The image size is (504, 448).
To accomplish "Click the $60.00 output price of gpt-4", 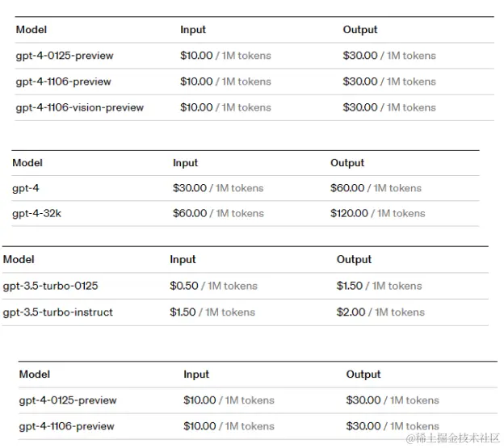I will pos(347,188).
